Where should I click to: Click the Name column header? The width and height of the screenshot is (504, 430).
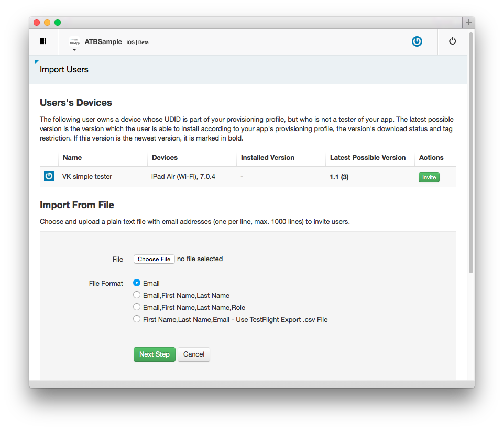[72, 158]
